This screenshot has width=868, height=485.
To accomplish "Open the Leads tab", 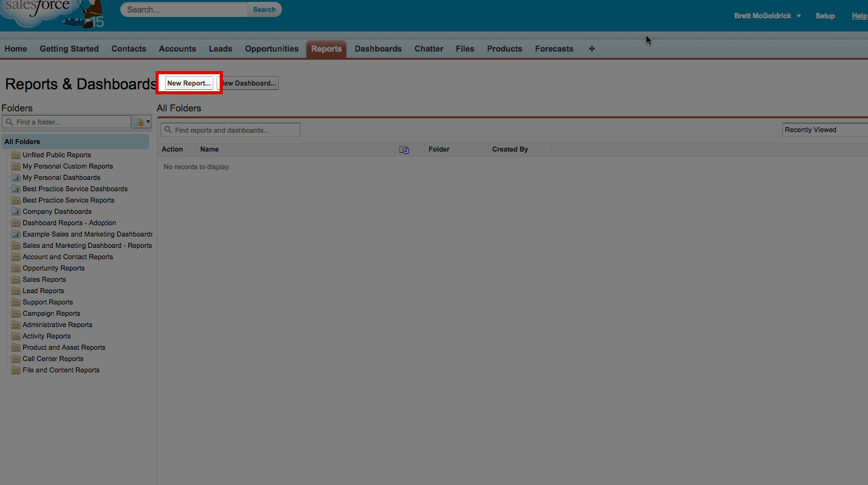I will (x=220, y=48).
